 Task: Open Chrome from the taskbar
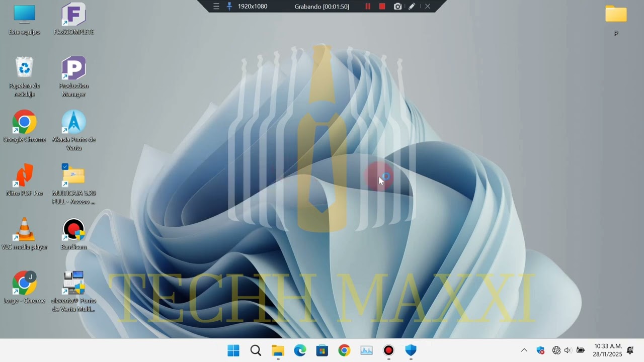[x=344, y=350]
